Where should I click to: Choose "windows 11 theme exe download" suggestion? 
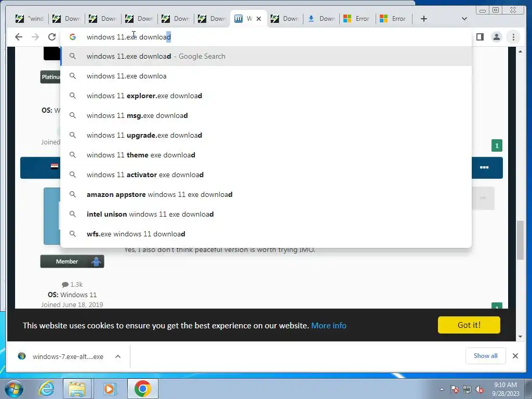click(266, 155)
